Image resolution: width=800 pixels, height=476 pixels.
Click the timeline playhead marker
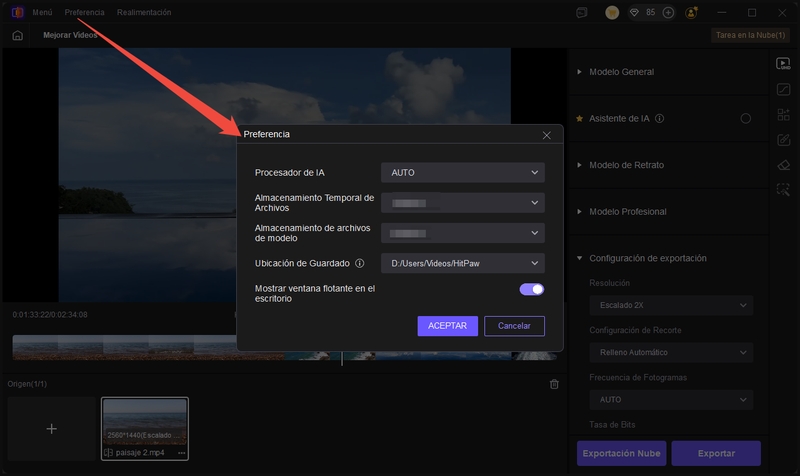pos(342,358)
